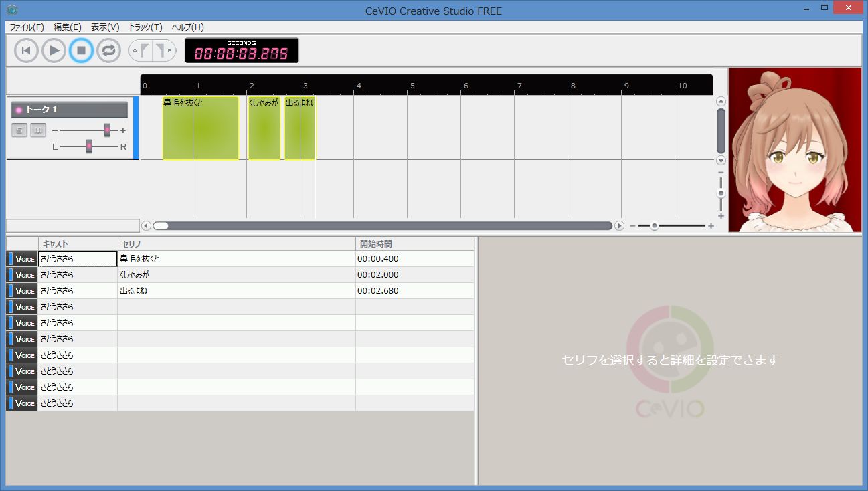Image resolution: width=868 pixels, height=491 pixels.
Task: Select the 出るよね clip on the timeline
Action: tap(300, 128)
